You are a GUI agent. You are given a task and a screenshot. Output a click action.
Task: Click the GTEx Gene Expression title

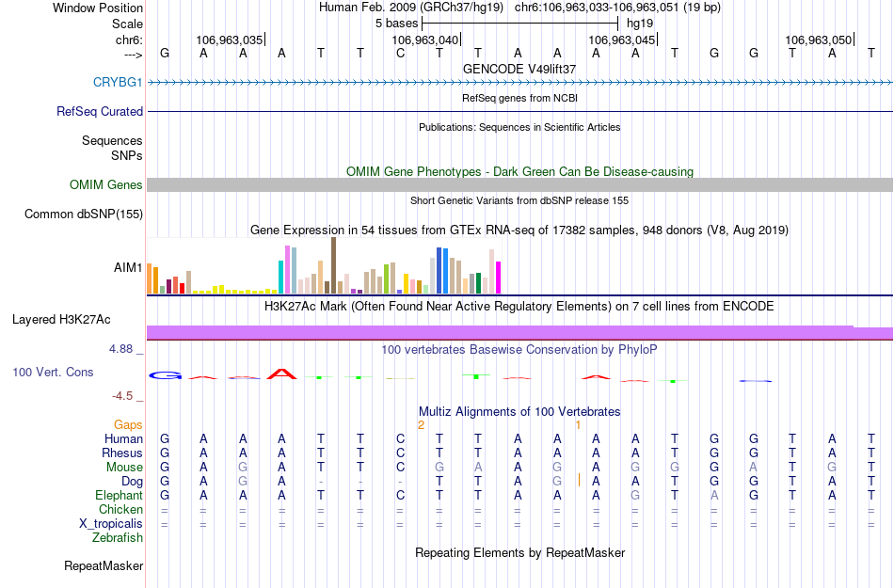(519, 230)
